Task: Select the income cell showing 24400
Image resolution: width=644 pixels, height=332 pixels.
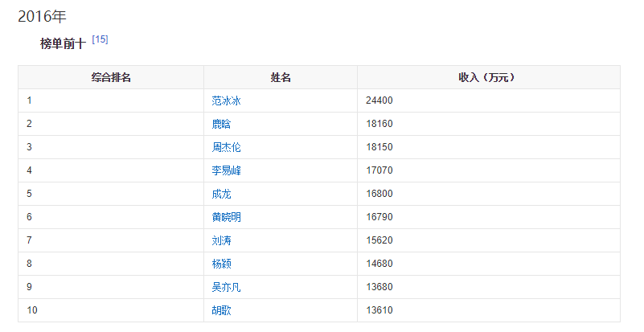Action: (379, 100)
